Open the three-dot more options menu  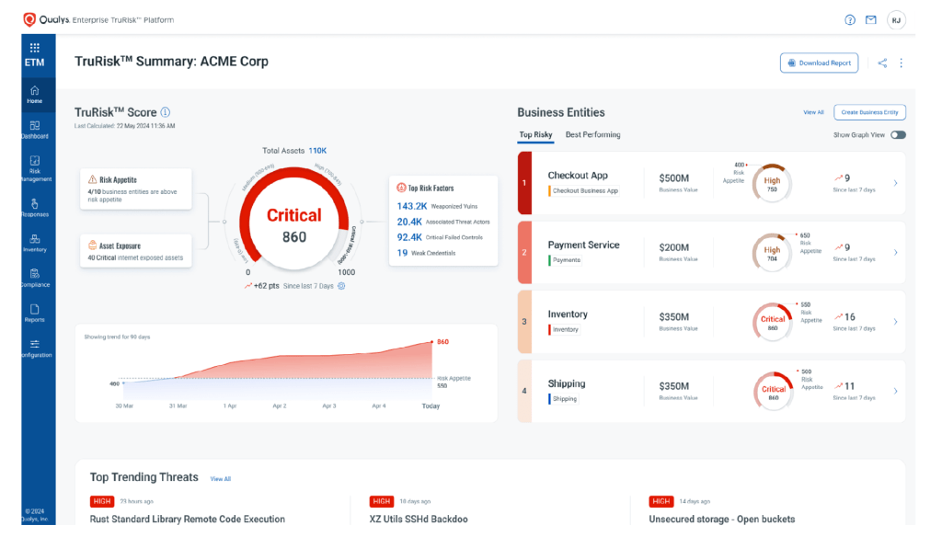tap(902, 63)
